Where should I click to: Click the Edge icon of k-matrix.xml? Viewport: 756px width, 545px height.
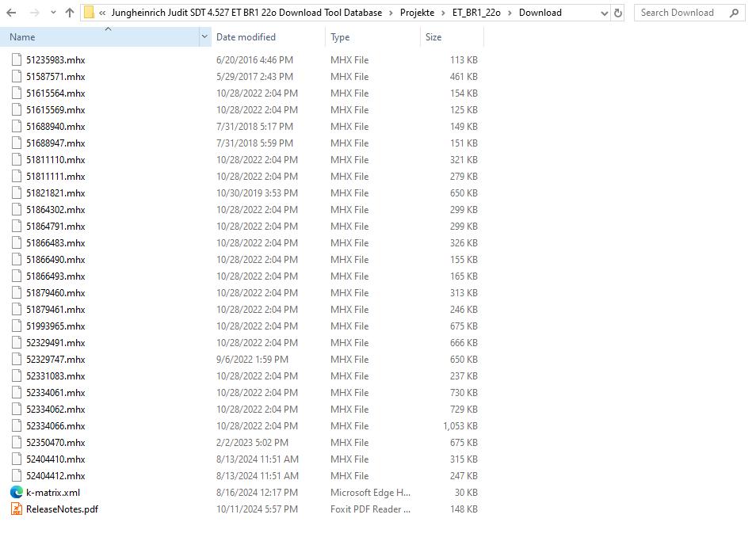click(x=17, y=492)
